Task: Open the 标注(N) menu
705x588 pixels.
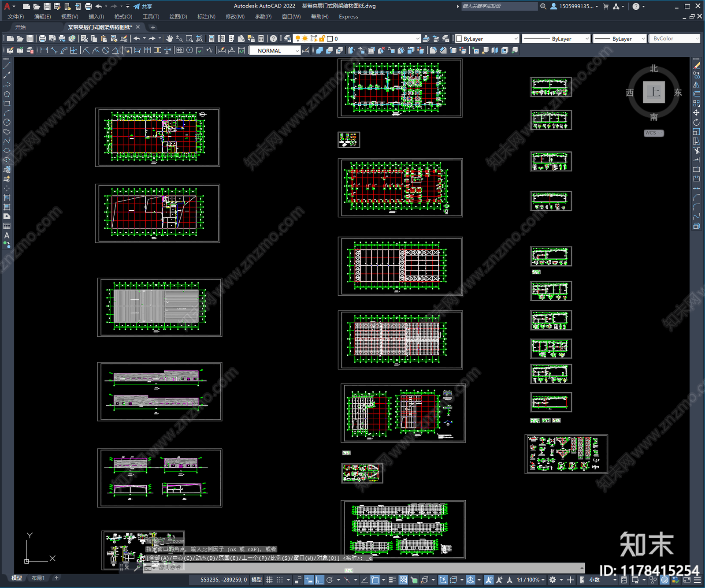Action: click(206, 17)
